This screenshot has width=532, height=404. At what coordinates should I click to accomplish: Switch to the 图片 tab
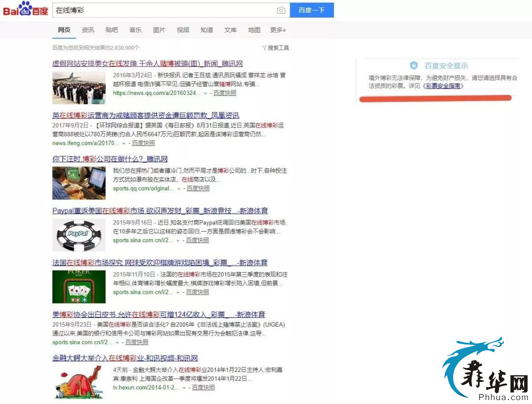click(x=159, y=30)
